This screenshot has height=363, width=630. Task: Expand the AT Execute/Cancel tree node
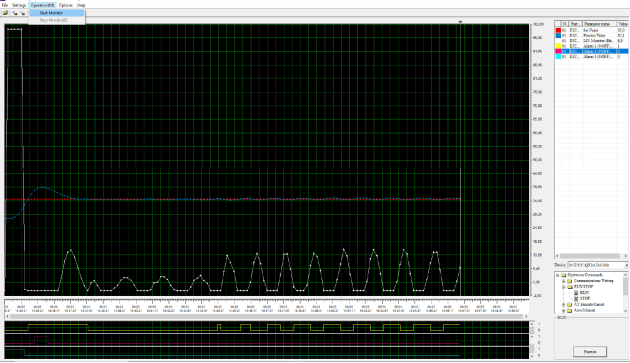(563, 305)
